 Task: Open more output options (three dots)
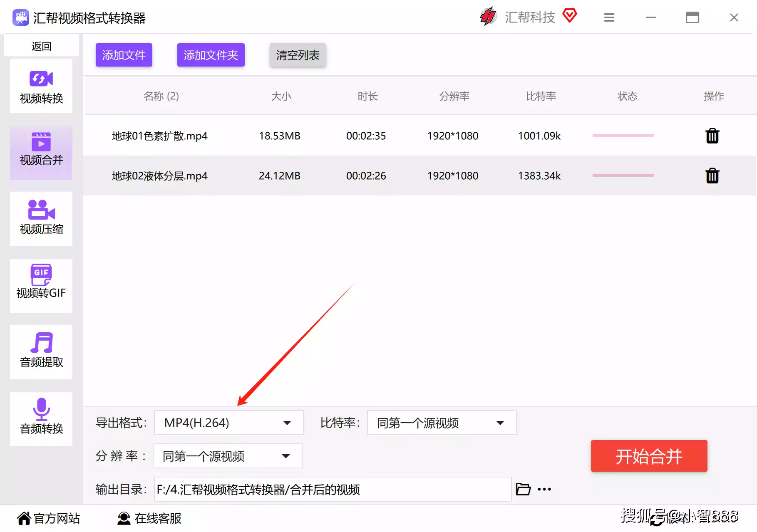click(x=544, y=489)
